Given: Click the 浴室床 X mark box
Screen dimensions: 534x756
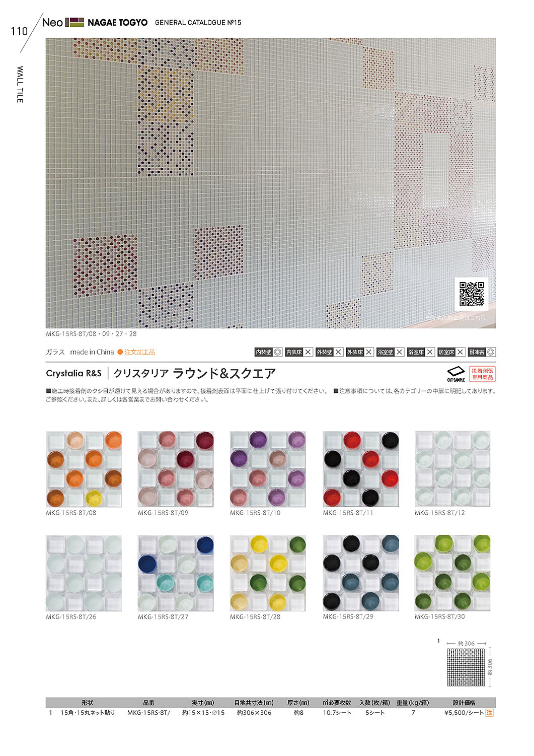Looking at the screenshot, I should click(430, 352).
